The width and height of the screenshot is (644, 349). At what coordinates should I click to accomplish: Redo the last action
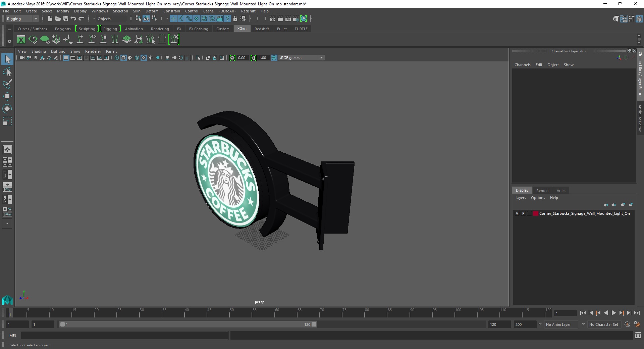81,19
